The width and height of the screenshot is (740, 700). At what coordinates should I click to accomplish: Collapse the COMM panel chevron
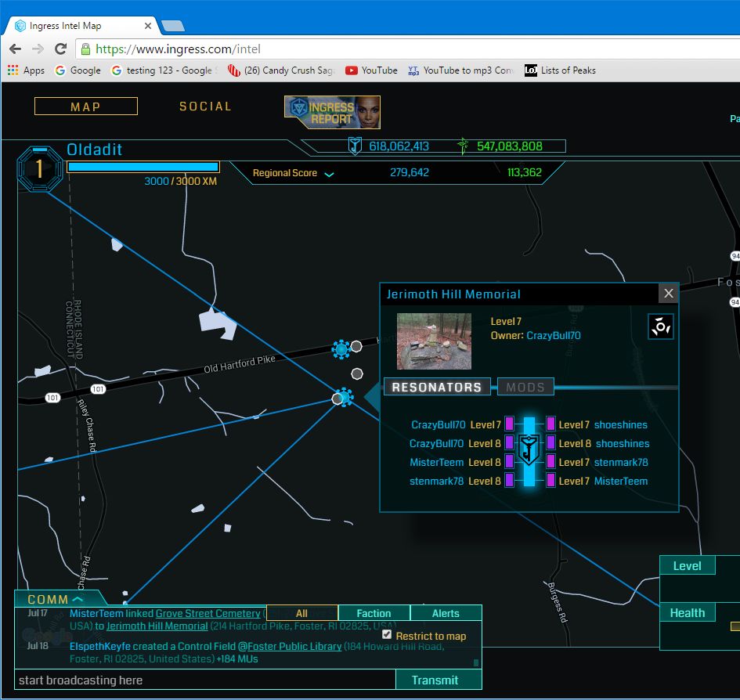pos(77,599)
